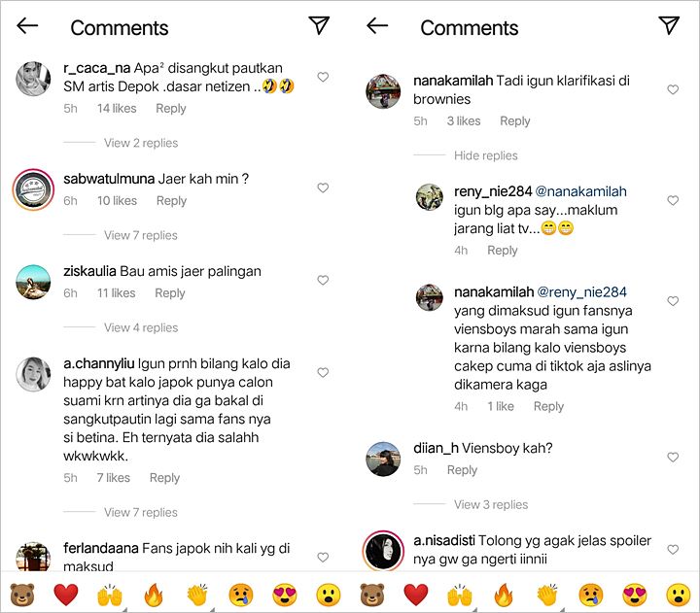The height and width of the screenshot is (613, 700).
Task: Tap the heart icon next to a.channyliu's comment
Action: point(323,373)
